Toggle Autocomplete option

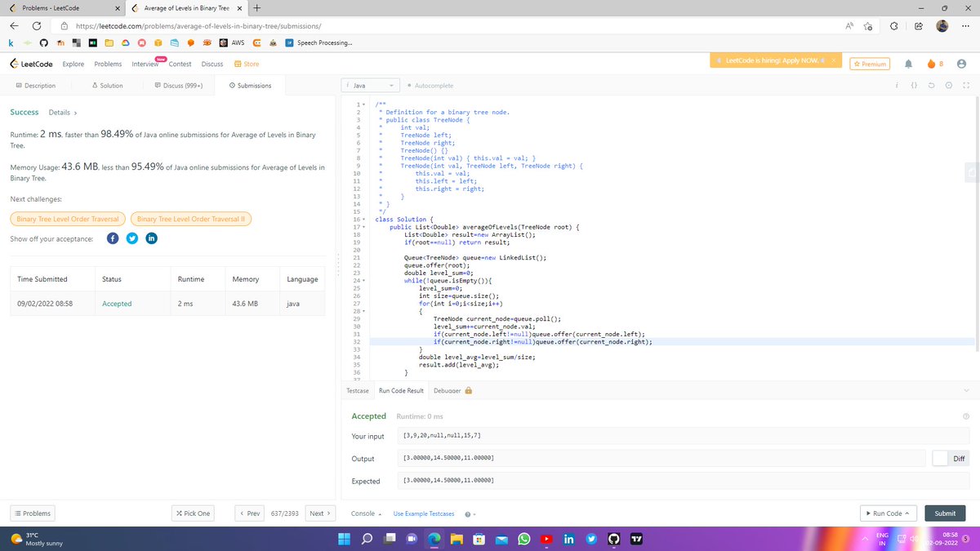(x=429, y=85)
